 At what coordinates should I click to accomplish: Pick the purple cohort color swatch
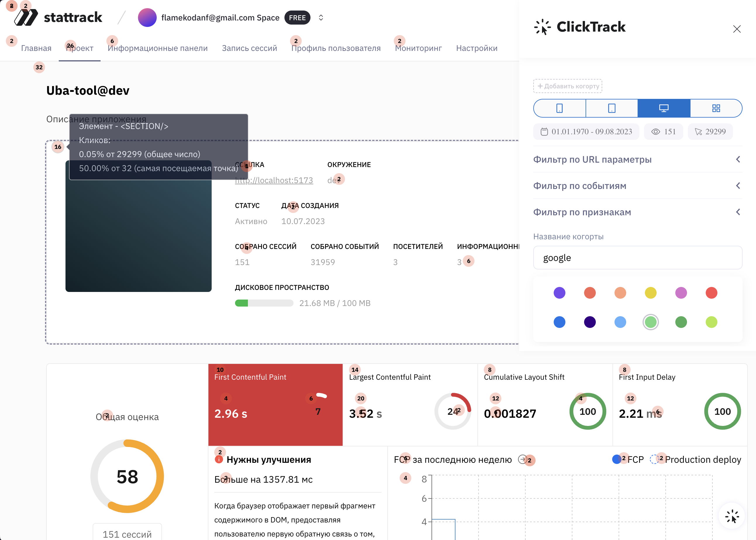(559, 293)
